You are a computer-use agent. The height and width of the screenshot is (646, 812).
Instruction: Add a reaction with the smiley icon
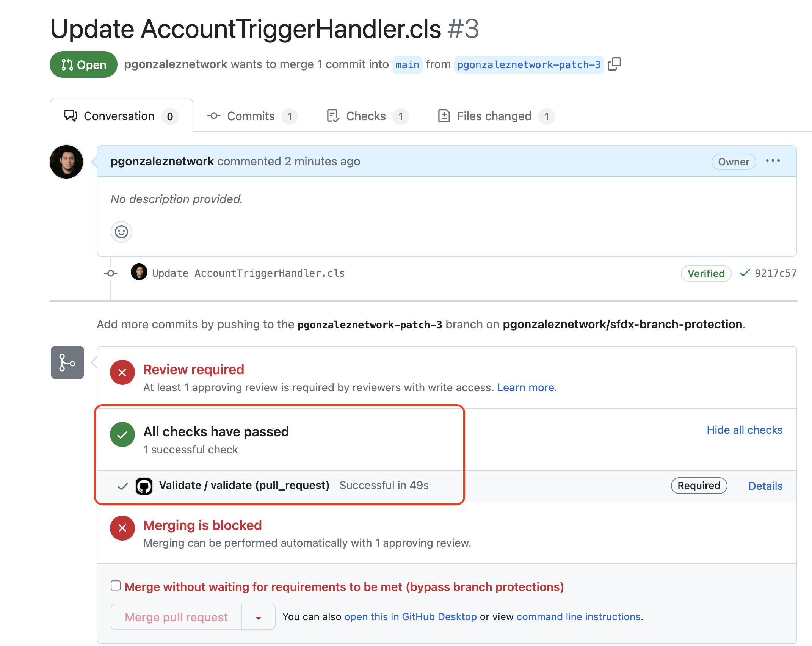point(121,232)
